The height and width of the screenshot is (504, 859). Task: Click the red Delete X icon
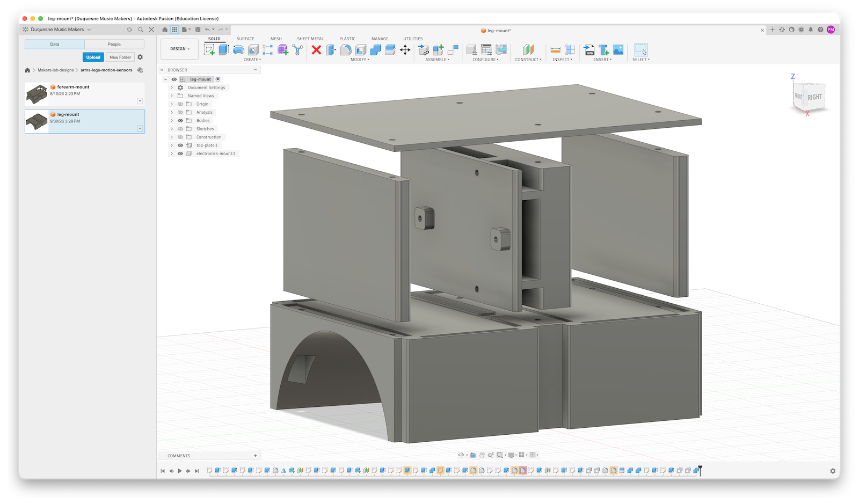tap(316, 50)
